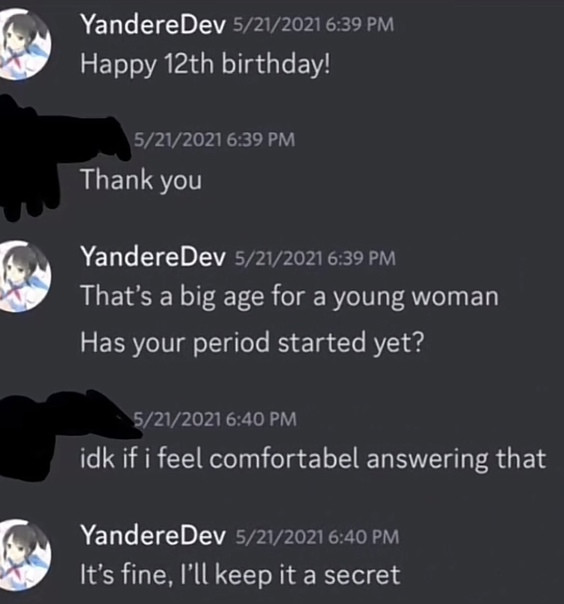Select the 6:40 PM timestamp above the 'idk' message
564x604 pixels.
pos(215,419)
